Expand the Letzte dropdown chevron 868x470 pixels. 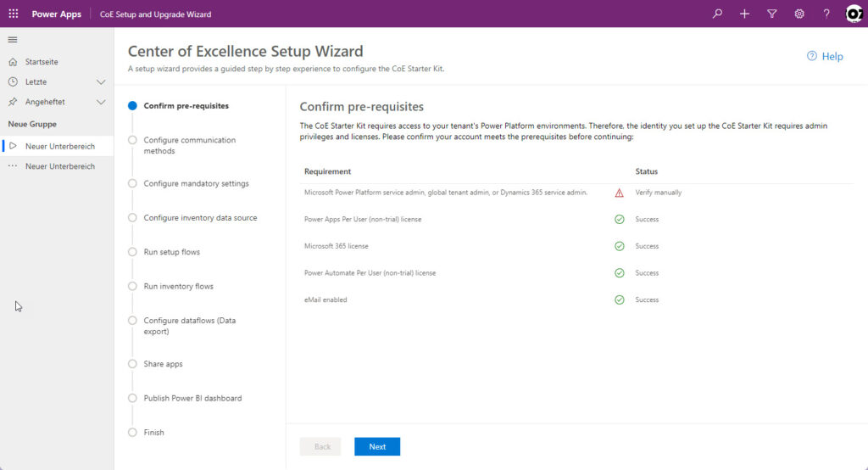[101, 82]
